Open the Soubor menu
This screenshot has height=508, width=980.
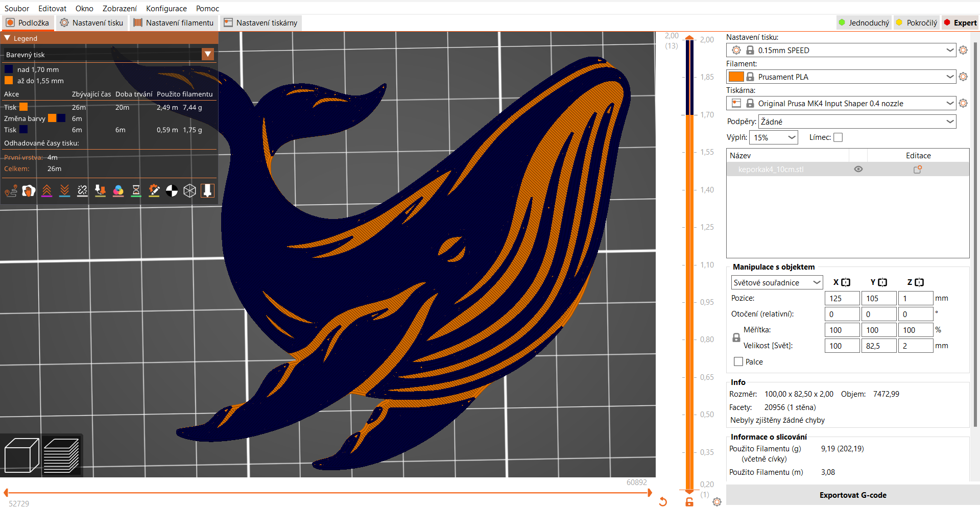pos(17,8)
